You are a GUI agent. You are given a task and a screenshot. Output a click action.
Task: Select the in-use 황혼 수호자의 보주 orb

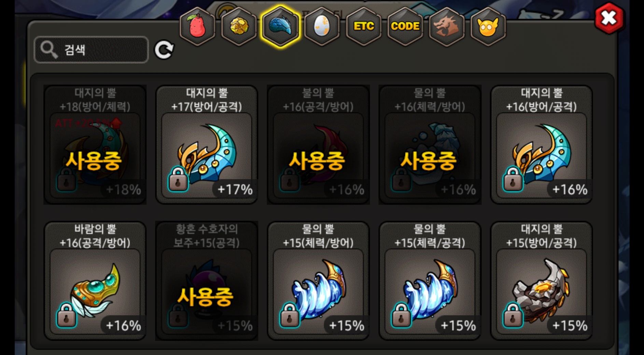pos(207,281)
